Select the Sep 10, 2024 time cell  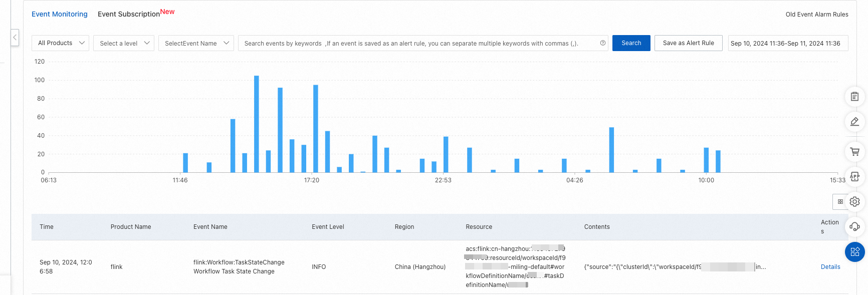point(66,267)
